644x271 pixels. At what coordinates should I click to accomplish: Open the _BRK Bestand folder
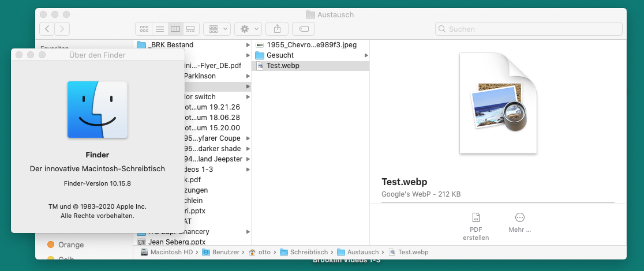171,45
